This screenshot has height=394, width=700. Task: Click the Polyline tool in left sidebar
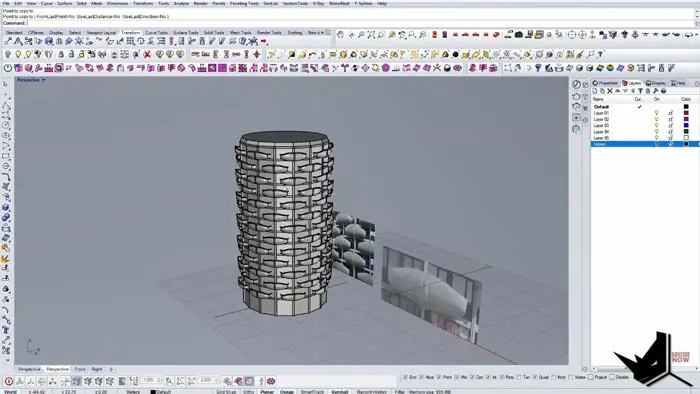[x=6, y=106]
